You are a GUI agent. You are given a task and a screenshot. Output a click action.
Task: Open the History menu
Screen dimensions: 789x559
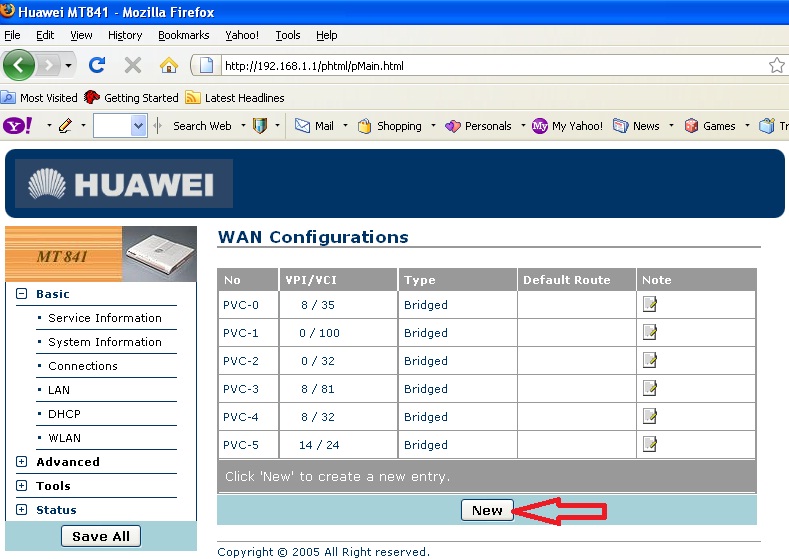pos(125,35)
